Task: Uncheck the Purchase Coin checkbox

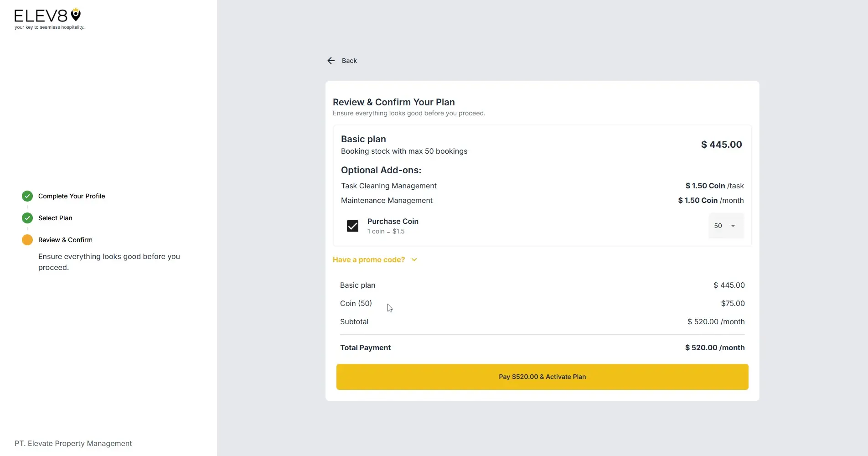Action: coord(352,226)
